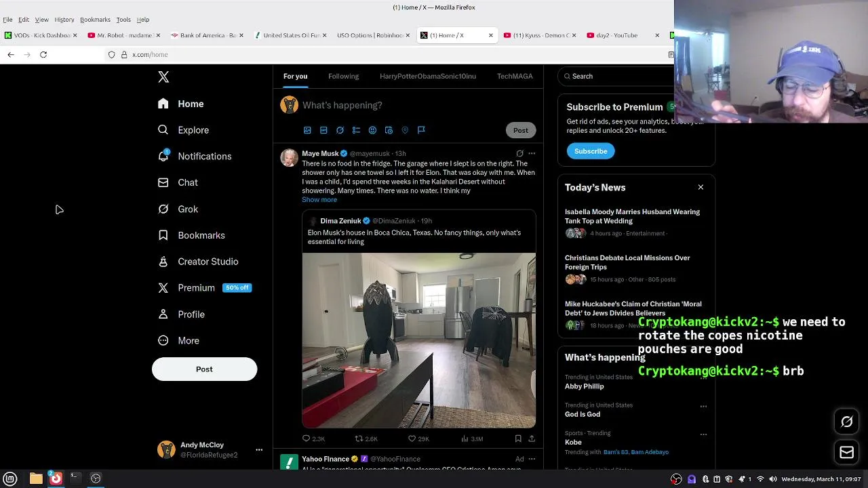Share Maye Musk's post
The height and width of the screenshot is (488, 868).
pyautogui.click(x=532, y=439)
